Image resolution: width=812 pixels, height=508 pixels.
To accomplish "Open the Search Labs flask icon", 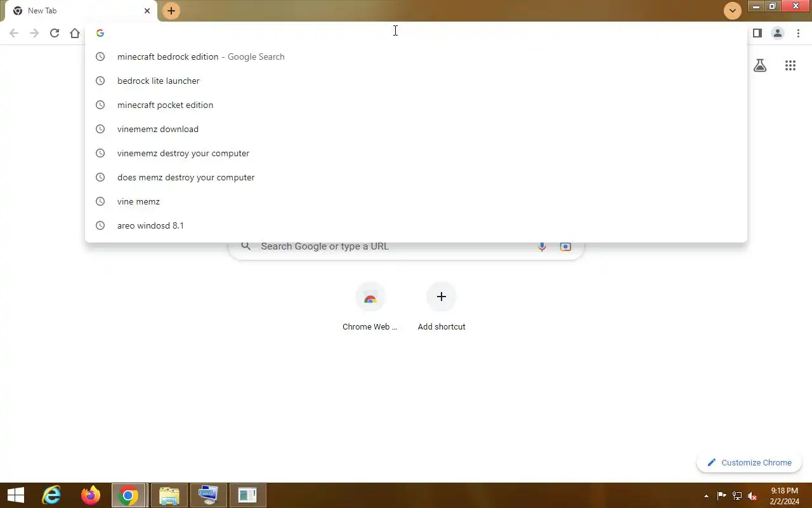I will coord(760,65).
